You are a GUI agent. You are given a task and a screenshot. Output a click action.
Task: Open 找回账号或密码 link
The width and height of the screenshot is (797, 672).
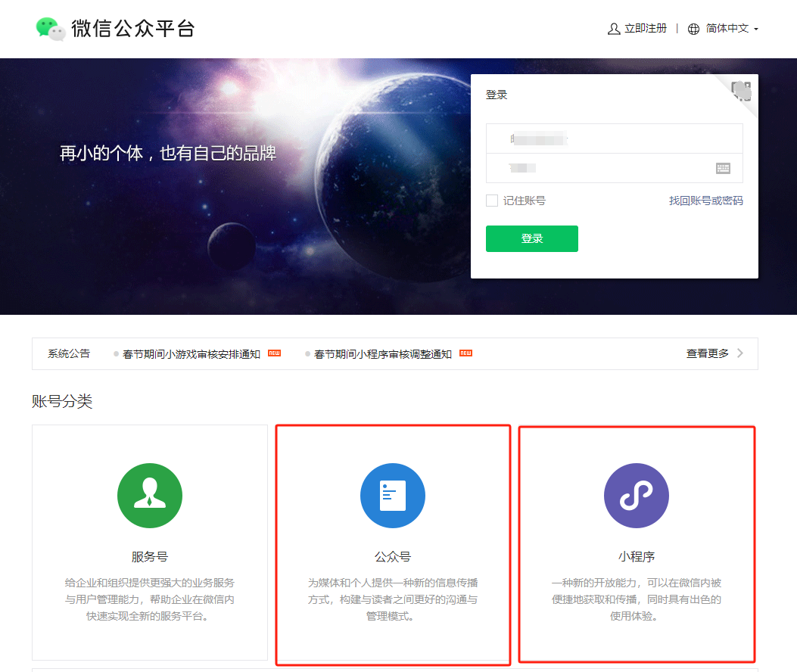click(x=706, y=201)
